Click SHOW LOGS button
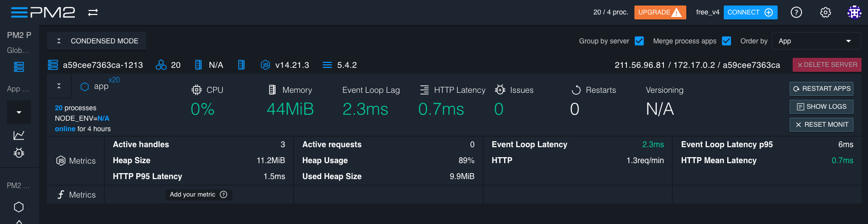 coord(821,107)
